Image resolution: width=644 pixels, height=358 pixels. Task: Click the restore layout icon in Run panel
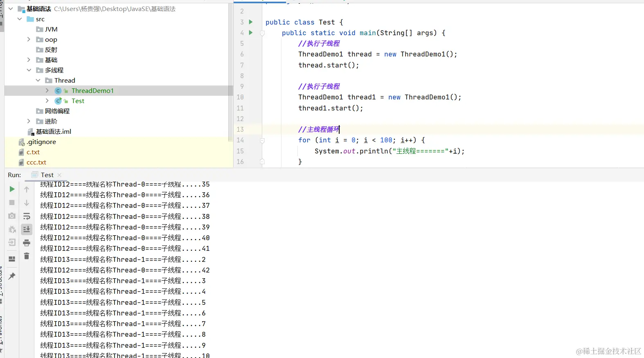pyautogui.click(x=12, y=259)
